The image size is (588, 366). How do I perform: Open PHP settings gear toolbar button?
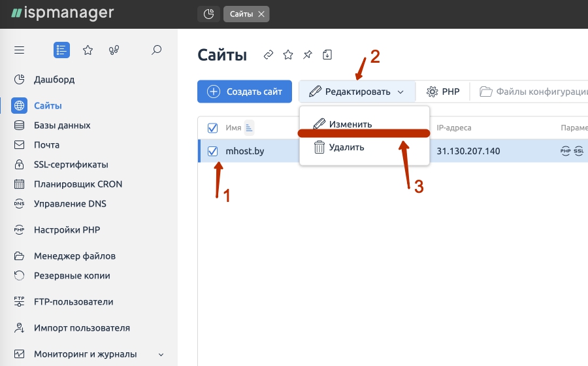click(x=443, y=91)
